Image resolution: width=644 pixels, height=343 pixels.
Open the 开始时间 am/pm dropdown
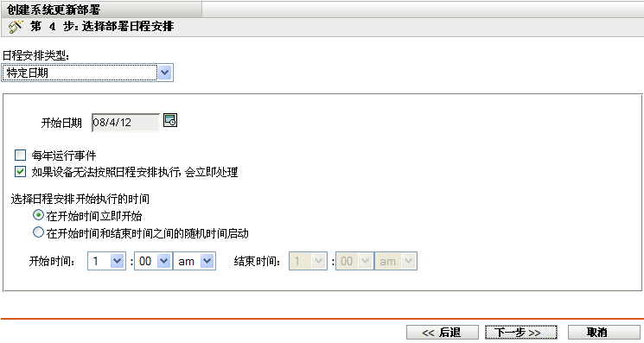194,261
